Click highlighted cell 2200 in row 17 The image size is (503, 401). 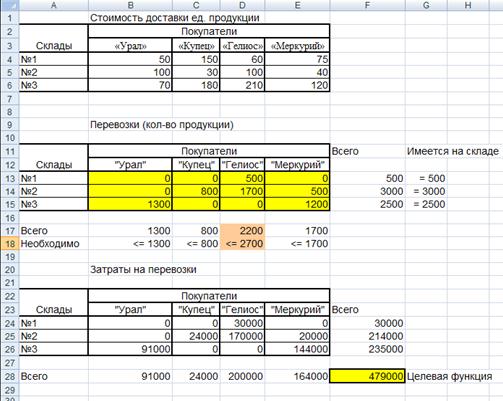coord(242,231)
